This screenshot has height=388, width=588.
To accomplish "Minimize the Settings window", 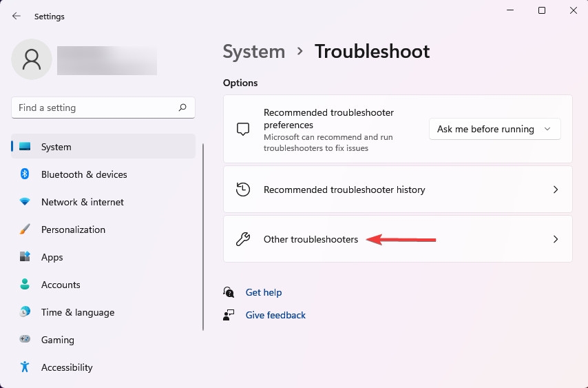I will coord(510,10).
